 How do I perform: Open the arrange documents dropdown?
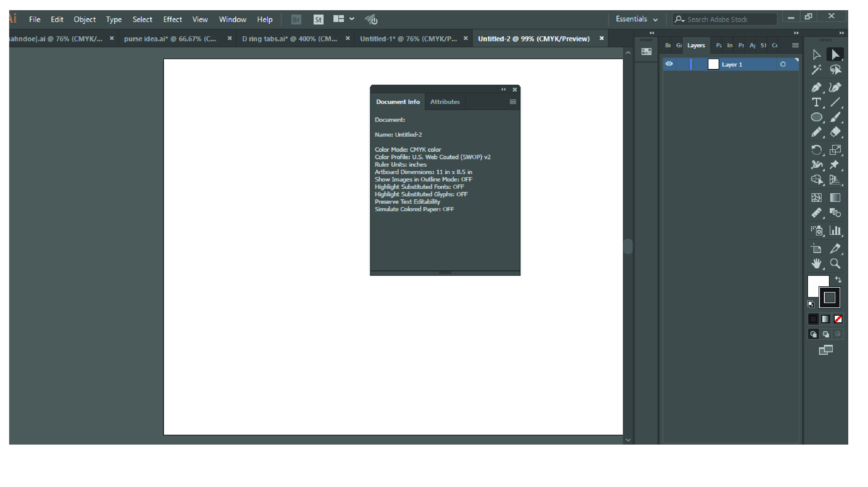point(343,19)
